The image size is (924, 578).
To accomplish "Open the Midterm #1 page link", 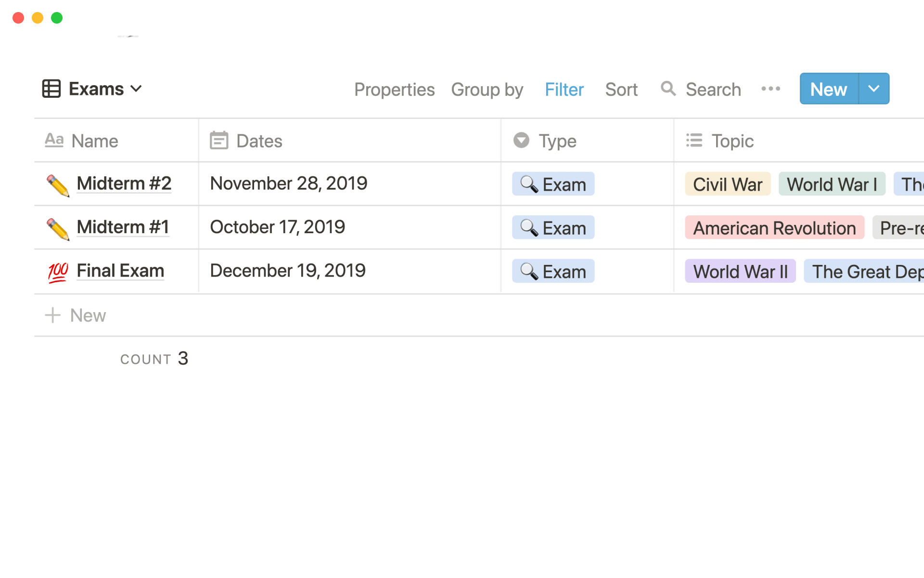I will [123, 227].
